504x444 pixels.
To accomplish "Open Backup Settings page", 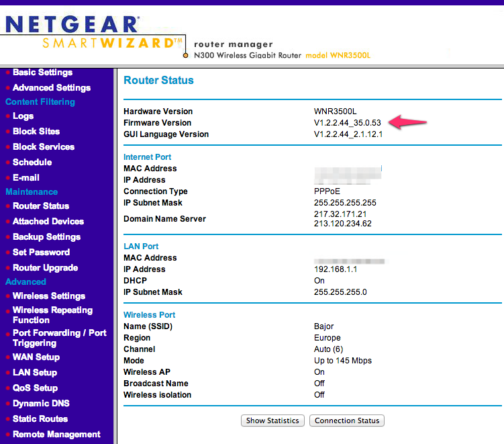I will click(46, 237).
